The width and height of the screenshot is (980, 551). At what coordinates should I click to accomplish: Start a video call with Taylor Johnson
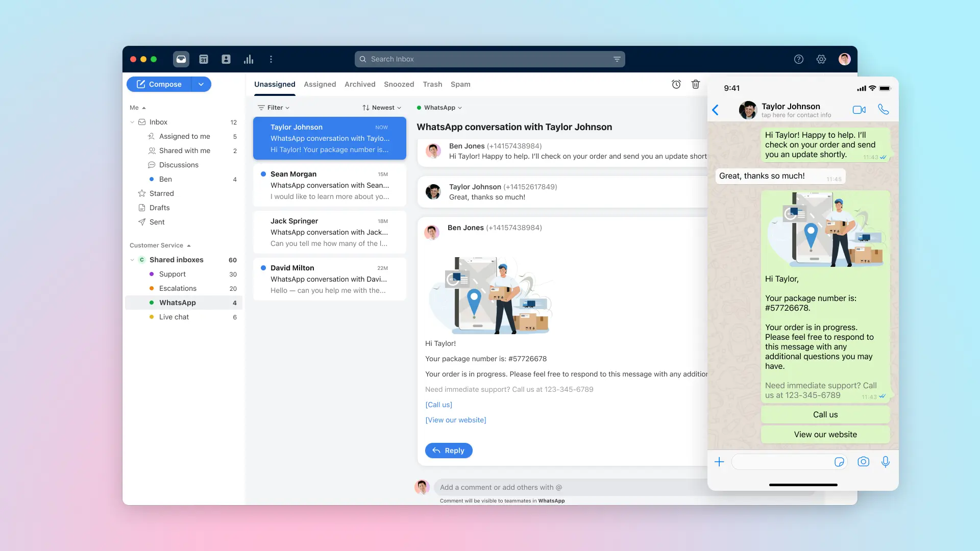pos(859,110)
